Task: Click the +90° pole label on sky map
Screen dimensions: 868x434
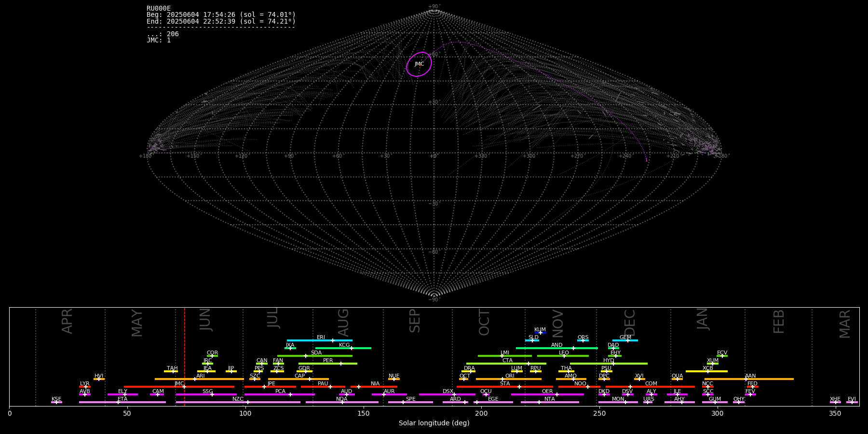Action: tap(434, 7)
